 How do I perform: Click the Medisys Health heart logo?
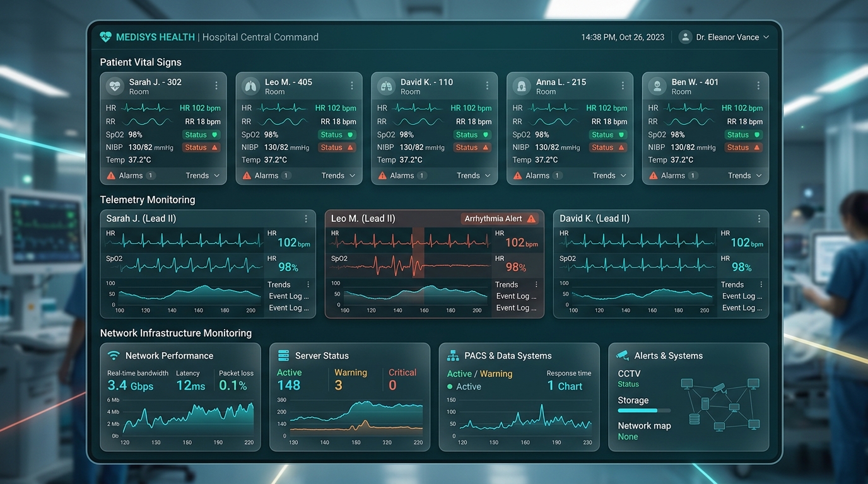(105, 37)
